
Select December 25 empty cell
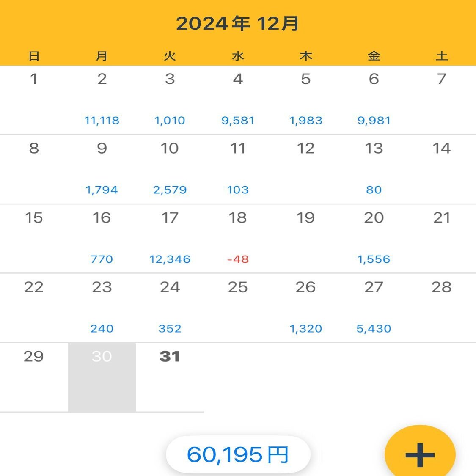tap(238, 308)
